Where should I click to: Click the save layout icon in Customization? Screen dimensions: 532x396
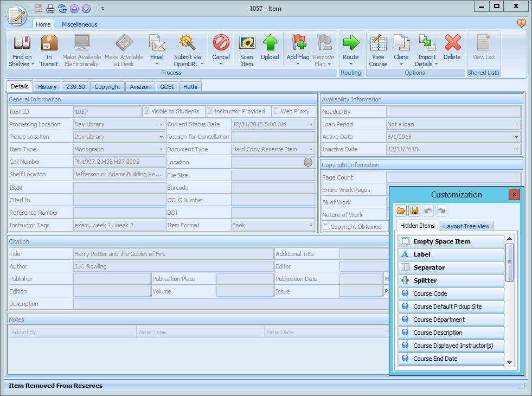[414, 210]
